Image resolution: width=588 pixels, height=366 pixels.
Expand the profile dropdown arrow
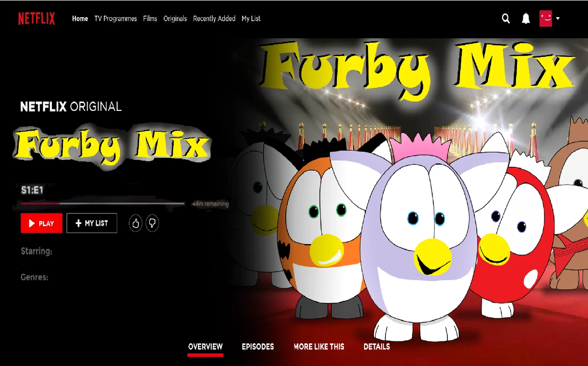(x=558, y=19)
